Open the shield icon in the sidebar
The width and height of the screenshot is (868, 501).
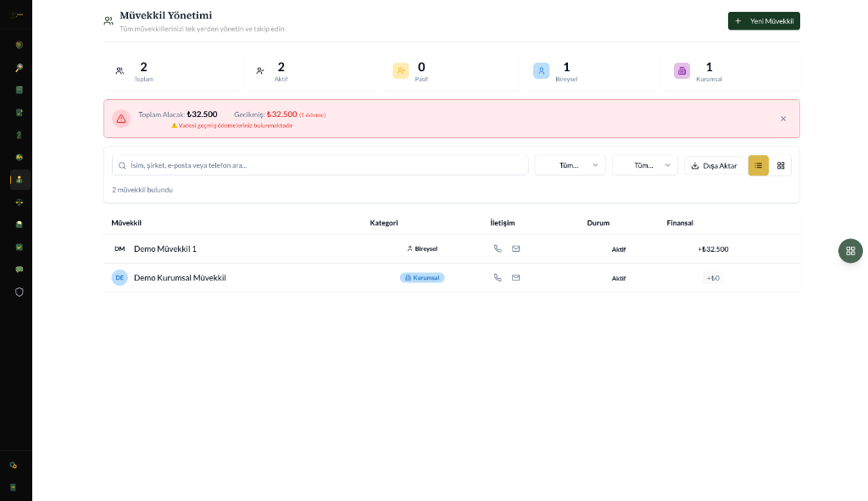click(x=19, y=292)
